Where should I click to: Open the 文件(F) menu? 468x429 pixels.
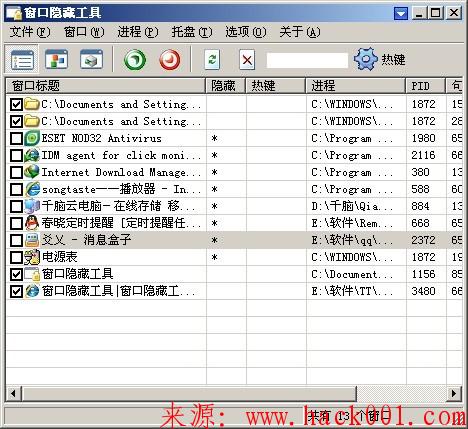(x=30, y=32)
